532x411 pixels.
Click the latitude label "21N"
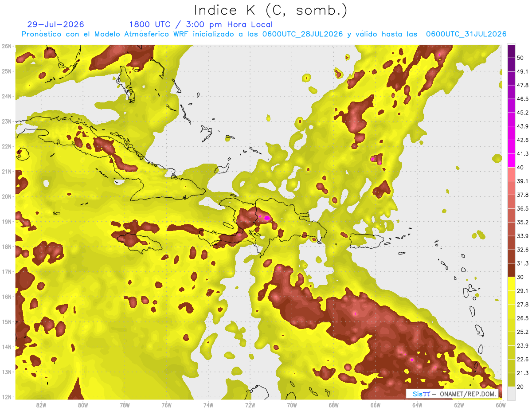pos(6,172)
